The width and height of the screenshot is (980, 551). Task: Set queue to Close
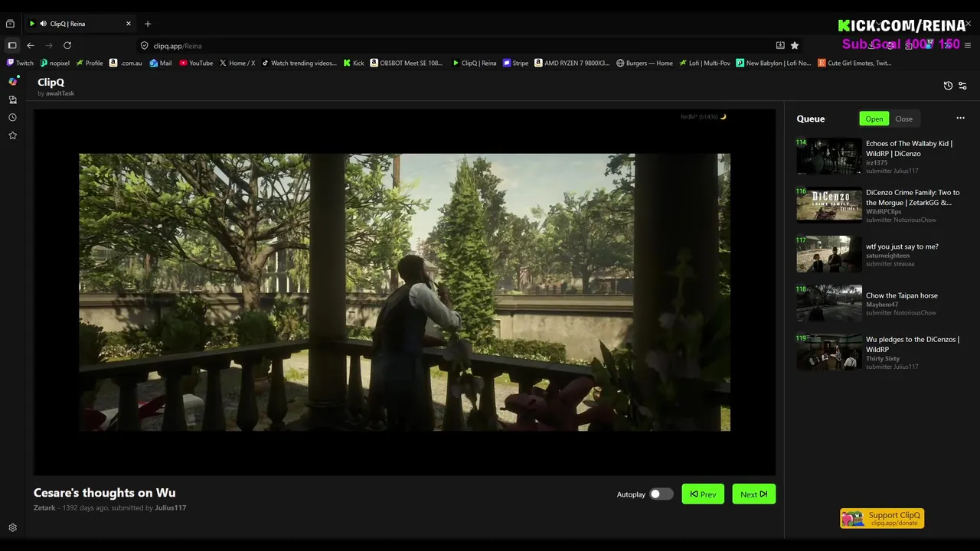pyautogui.click(x=903, y=119)
